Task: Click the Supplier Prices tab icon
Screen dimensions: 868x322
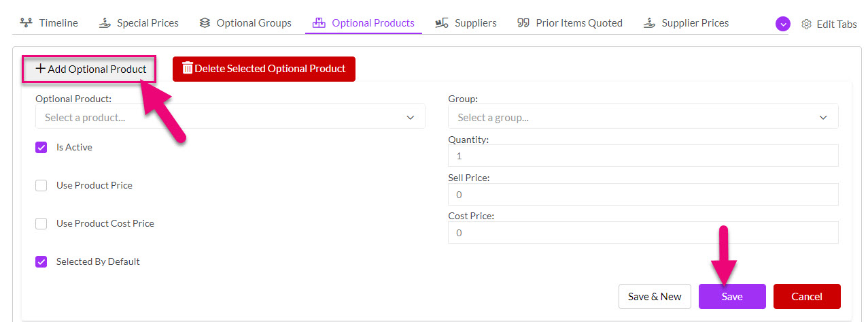Action: (x=649, y=23)
